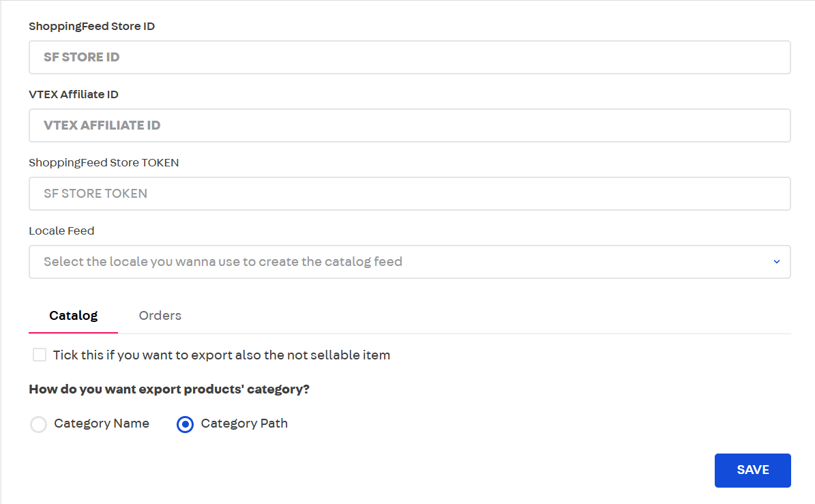
Task: Click the dropdown chevron in Locale Feed
Action: 776,262
